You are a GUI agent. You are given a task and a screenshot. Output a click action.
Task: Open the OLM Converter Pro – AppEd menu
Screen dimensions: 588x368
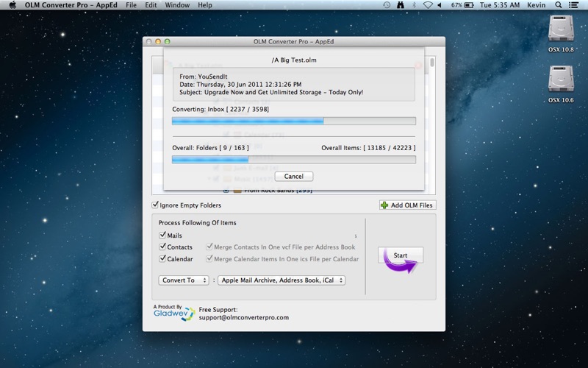[x=71, y=5]
